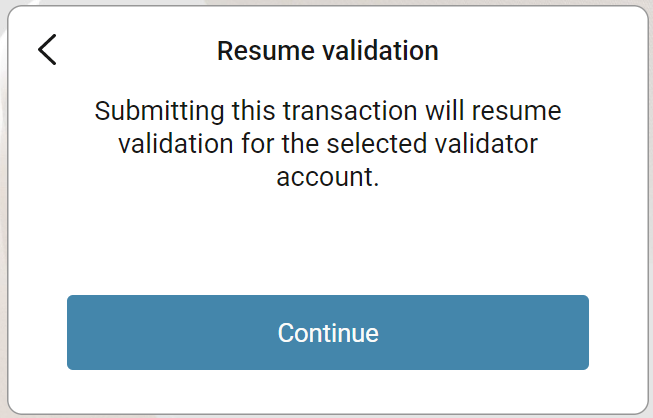This screenshot has height=418, width=653.
Task: Click the word 'account.' in the description
Action: [328, 177]
